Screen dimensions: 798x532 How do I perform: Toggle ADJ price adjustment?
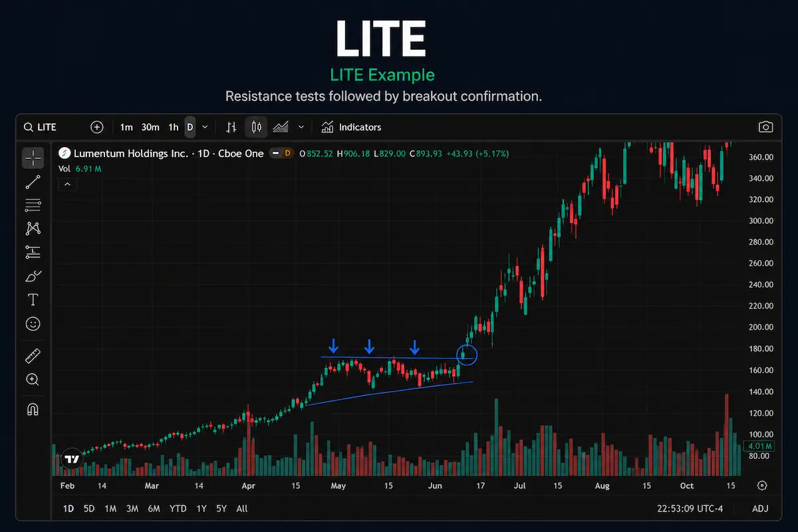coord(760,509)
